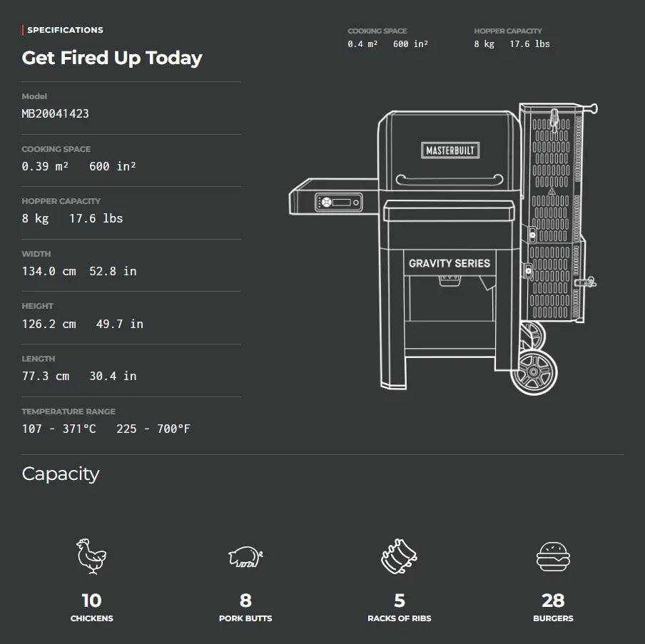This screenshot has width=645, height=644.
Task: Click the left HOPPER CAPACITY label
Action: point(61,201)
